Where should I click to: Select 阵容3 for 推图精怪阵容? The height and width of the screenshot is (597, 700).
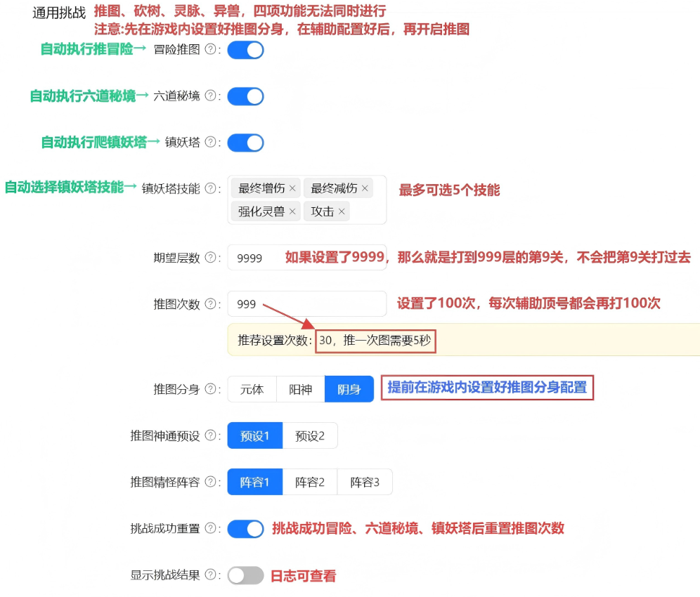point(365,482)
